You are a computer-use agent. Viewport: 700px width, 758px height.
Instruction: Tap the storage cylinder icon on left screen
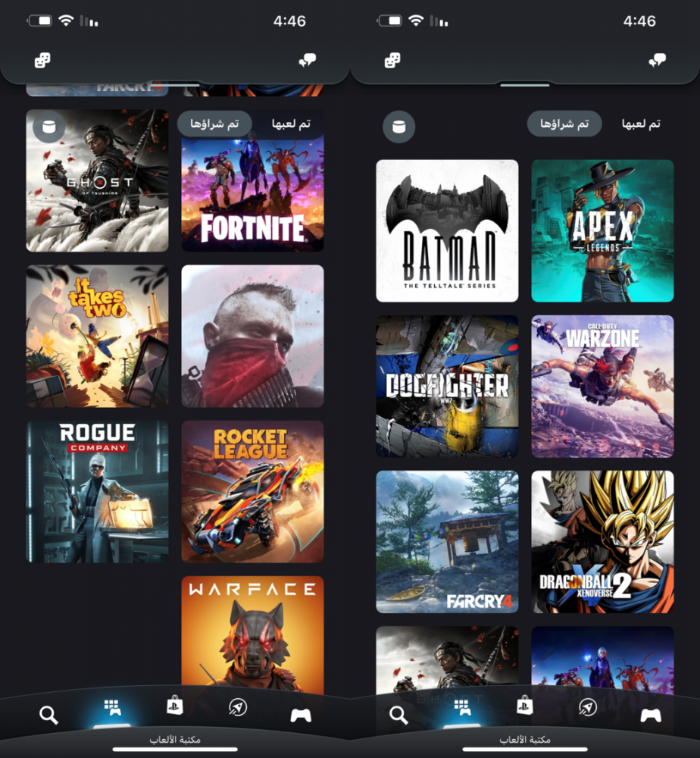48,127
